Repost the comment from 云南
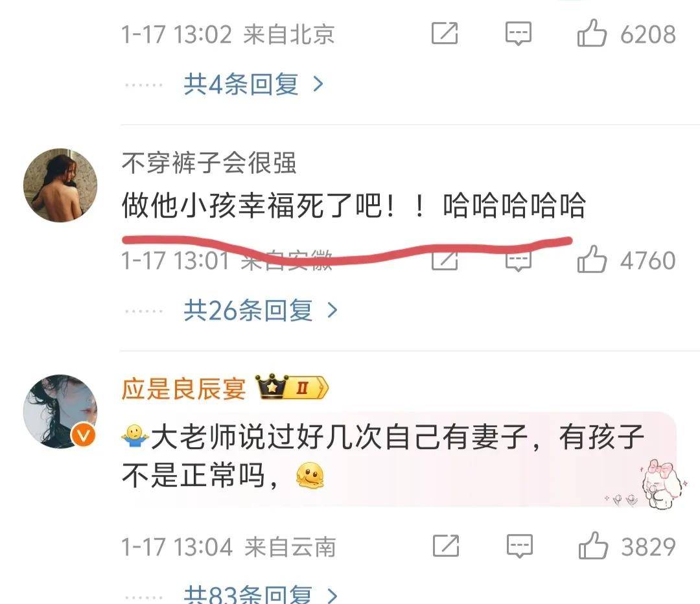The height and width of the screenshot is (604, 700). pyautogui.click(x=445, y=546)
